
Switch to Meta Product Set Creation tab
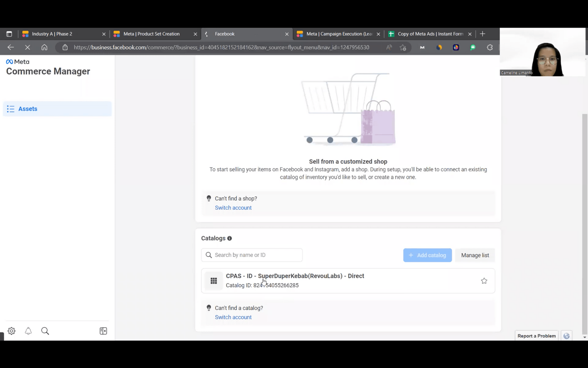151,34
